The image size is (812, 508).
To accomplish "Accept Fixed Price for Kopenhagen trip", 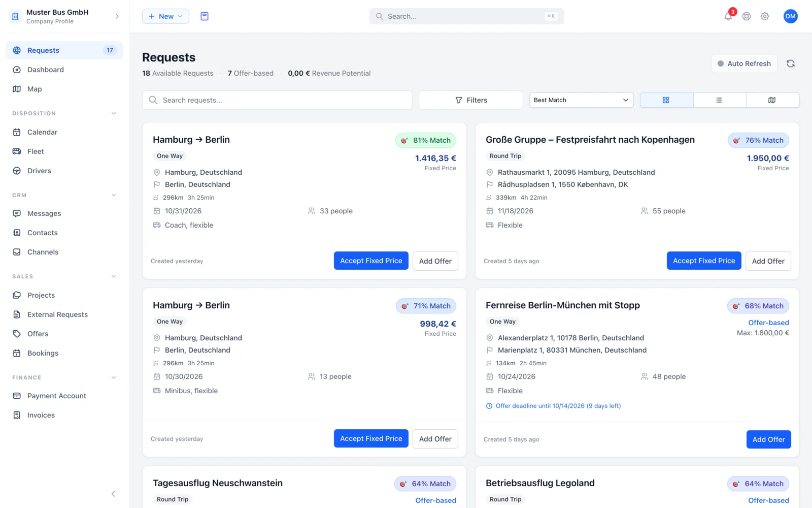I will tap(704, 261).
